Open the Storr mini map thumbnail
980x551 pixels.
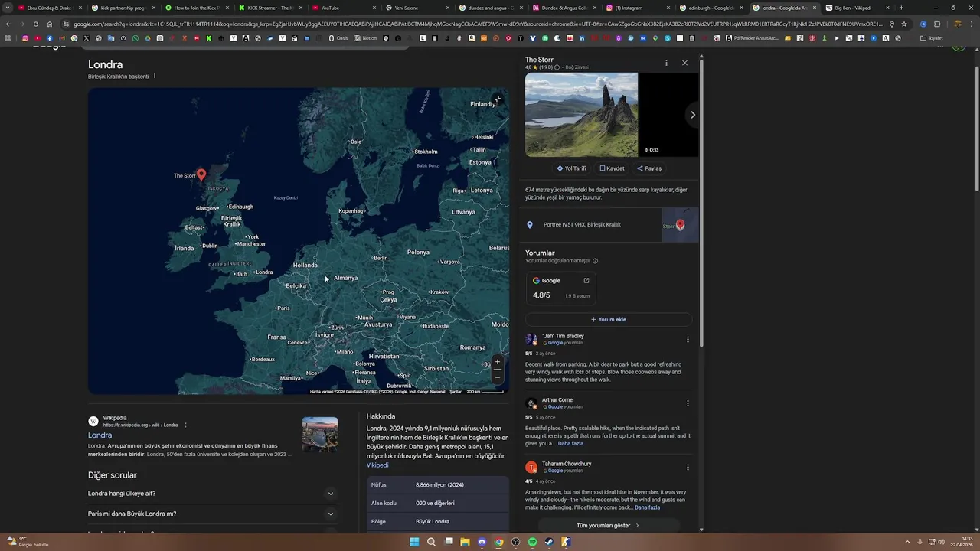pyautogui.click(x=680, y=225)
